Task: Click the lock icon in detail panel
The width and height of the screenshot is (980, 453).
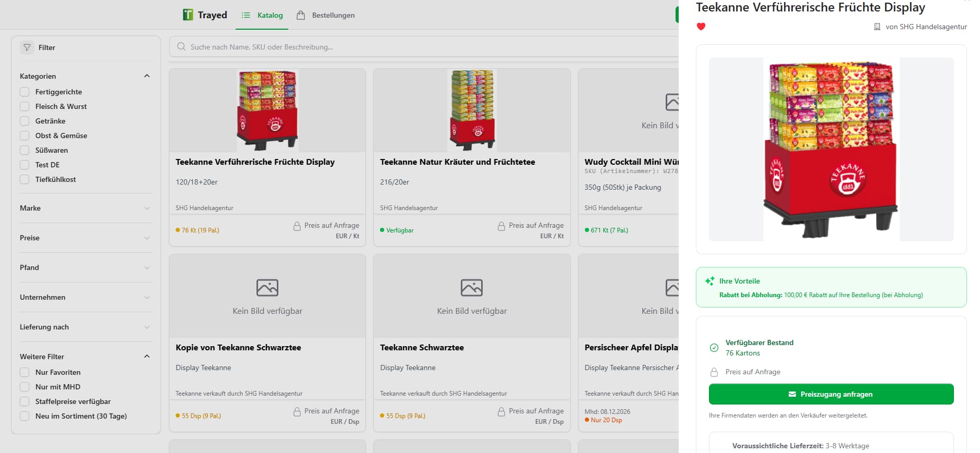Action: pos(714,372)
